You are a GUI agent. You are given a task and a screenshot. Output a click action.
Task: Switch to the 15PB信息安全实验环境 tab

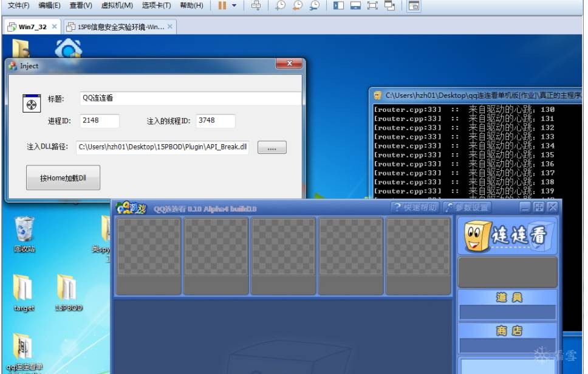pyautogui.click(x=120, y=27)
